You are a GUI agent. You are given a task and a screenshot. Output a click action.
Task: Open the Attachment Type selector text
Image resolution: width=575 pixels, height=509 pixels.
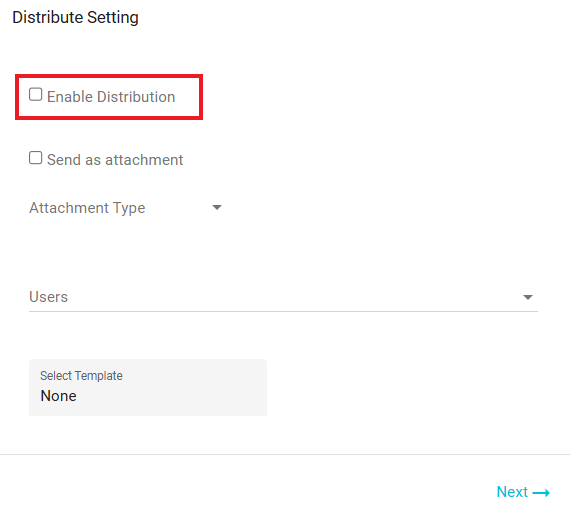[x=87, y=208]
